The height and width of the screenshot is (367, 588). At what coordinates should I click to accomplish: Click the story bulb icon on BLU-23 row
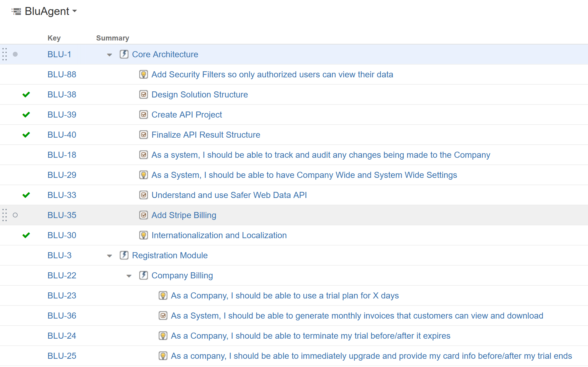163,295
